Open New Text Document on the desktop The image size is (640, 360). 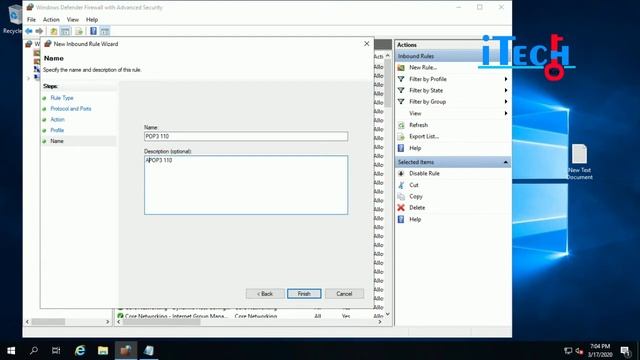click(579, 162)
